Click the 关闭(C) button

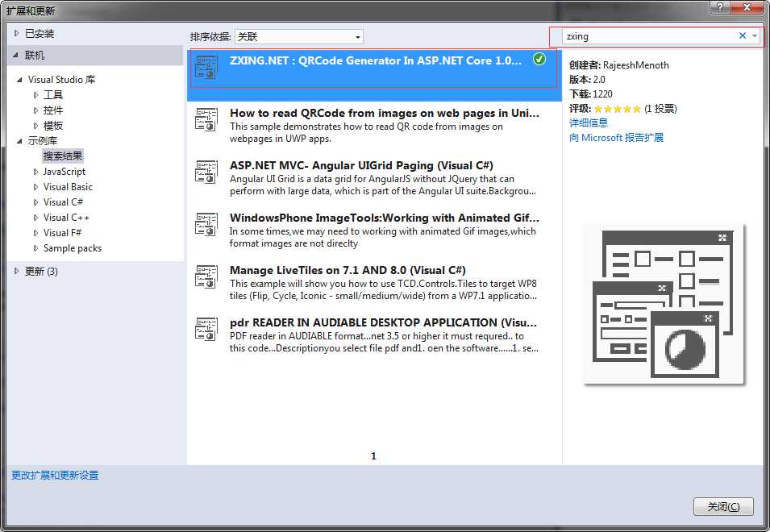point(723,506)
